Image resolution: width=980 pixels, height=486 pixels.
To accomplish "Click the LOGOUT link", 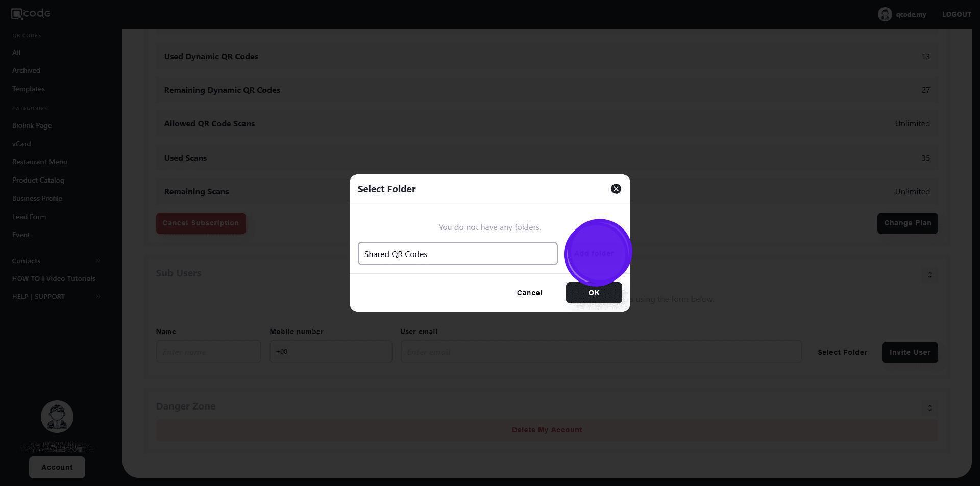I will [957, 14].
